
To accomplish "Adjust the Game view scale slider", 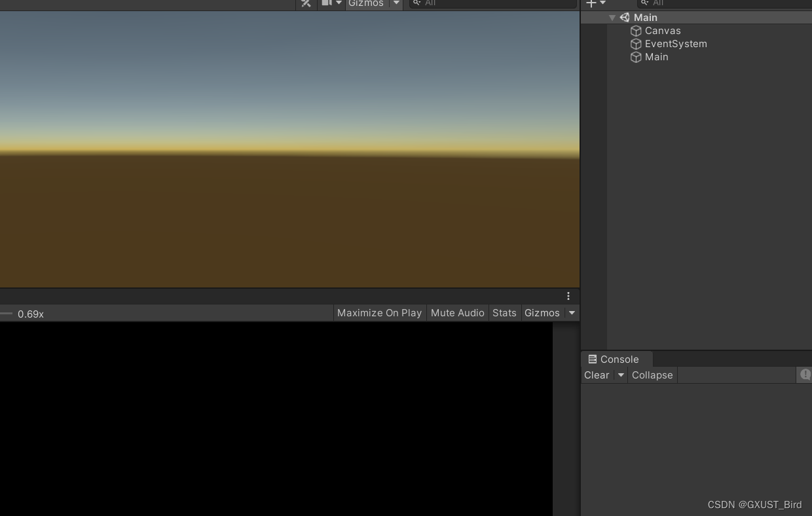I will click(x=7, y=313).
